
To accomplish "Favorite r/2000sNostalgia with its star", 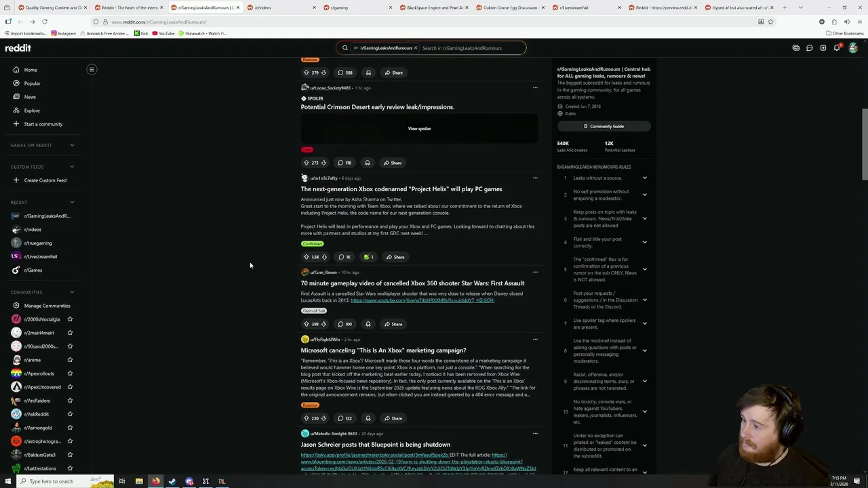I will click(x=70, y=319).
